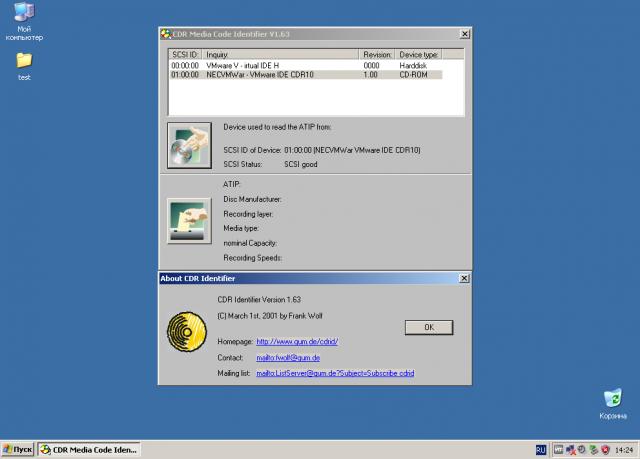Viewport: 640px width, 459px height.
Task: Click the Device type column header
Action: [418, 53]
